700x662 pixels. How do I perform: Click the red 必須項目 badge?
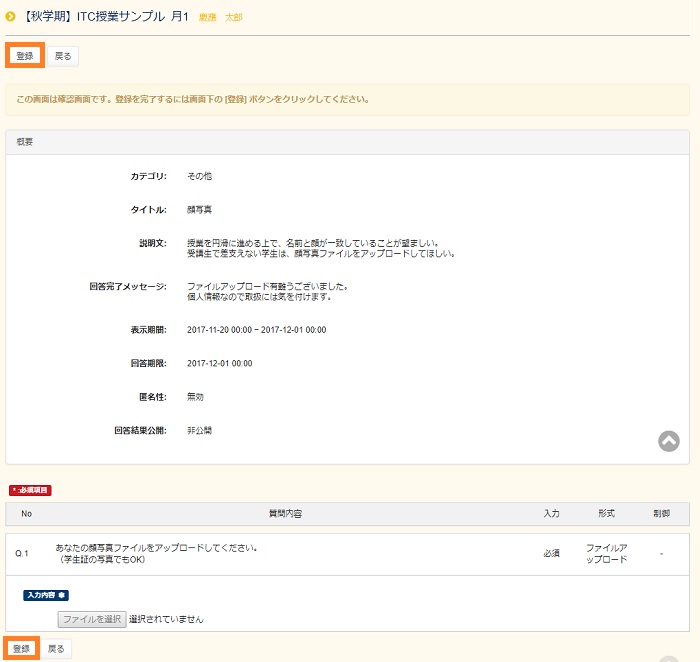30,490
